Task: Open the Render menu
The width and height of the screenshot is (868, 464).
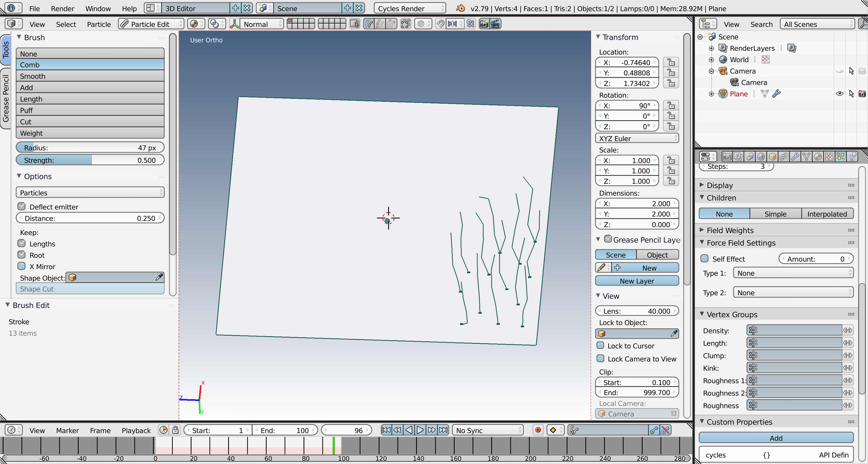Action: (62, 8)
